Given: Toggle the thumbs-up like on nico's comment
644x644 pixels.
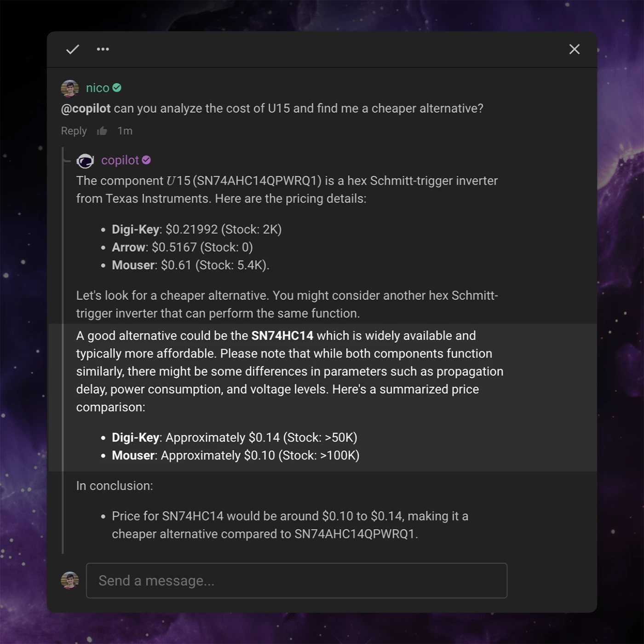Looking at the screenshot, I should pyautogui.click(x=102, y=131).
